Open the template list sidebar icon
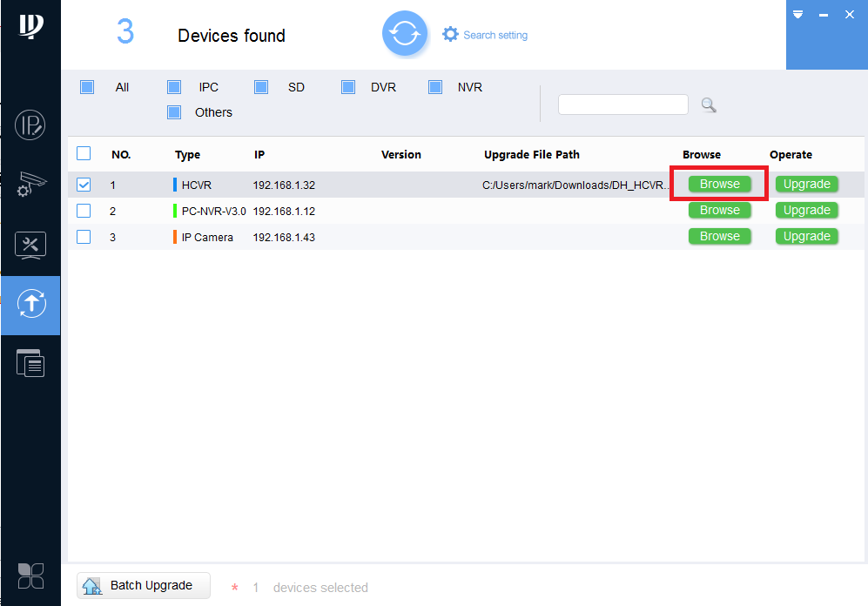868x606 pixels. pos(30,363)
